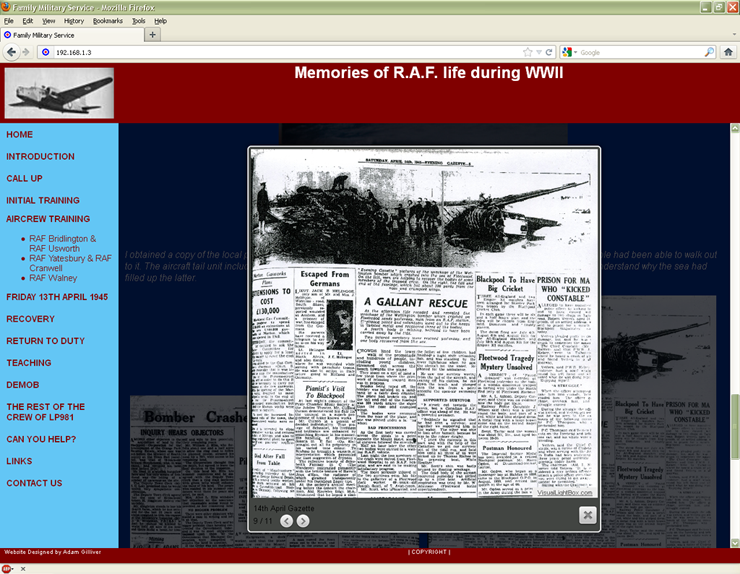Click the address bar showing 192.168.1.3
Screen dimensions: 740x574
point(280,52)
